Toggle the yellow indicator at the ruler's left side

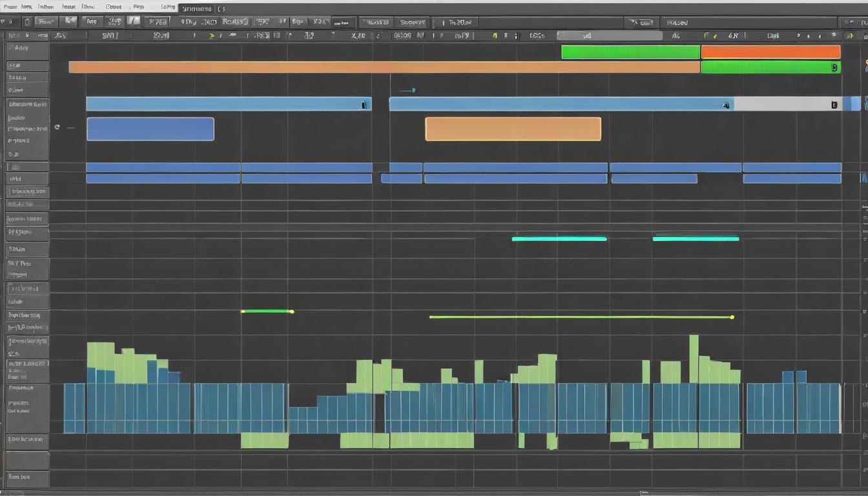pyautogui.click(x=212, y=36)
